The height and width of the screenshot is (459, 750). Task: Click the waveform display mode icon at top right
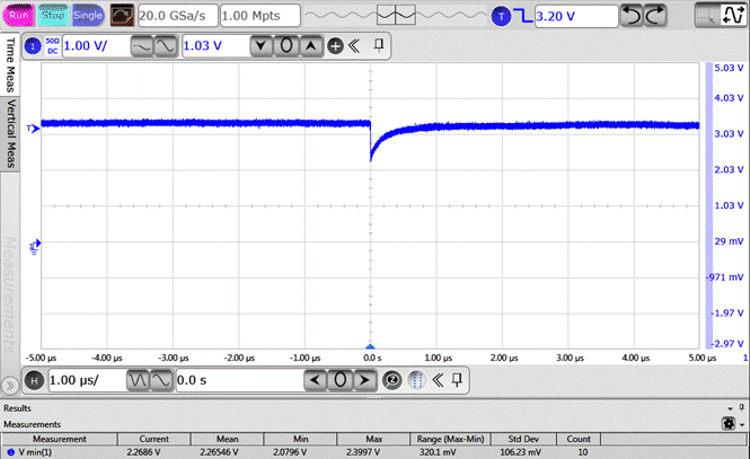pos(733,15)
